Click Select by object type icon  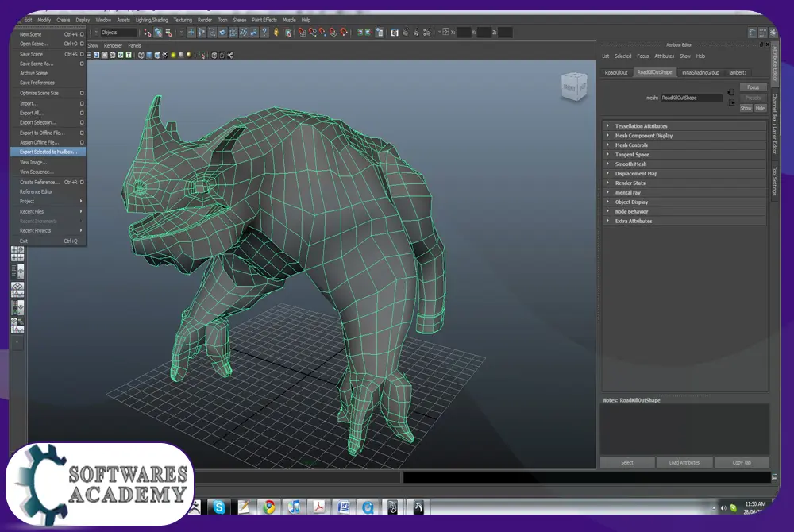click(x=158, y=32)
